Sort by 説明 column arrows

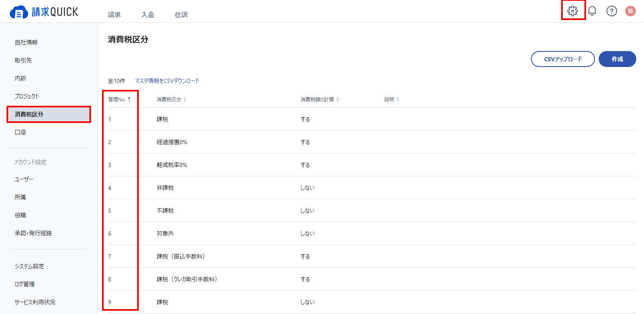coord(398,99)
